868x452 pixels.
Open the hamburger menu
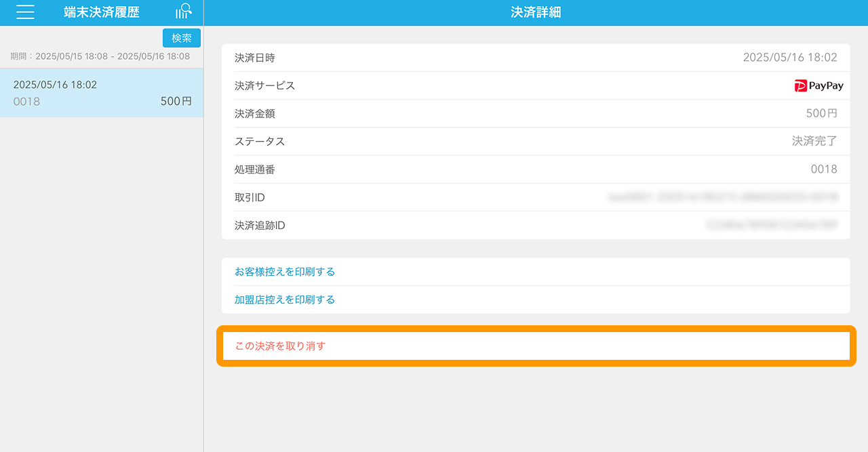(x=25, y=12)
